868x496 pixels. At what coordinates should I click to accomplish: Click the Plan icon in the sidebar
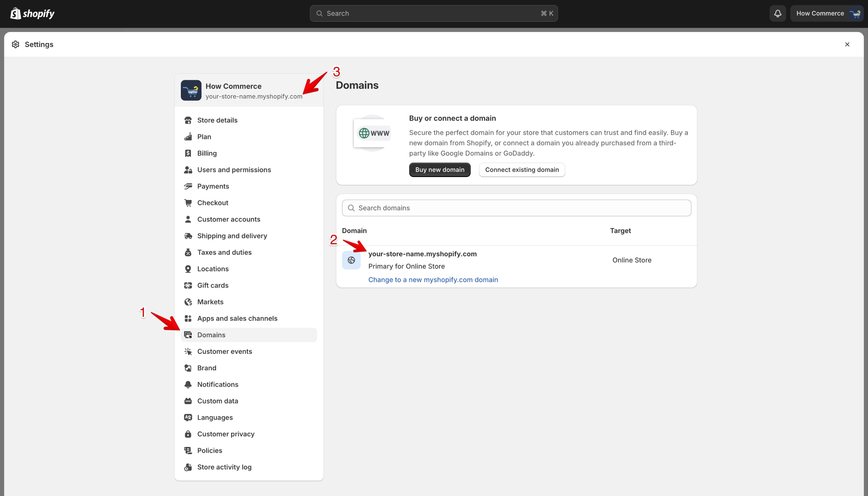(188, 137)
